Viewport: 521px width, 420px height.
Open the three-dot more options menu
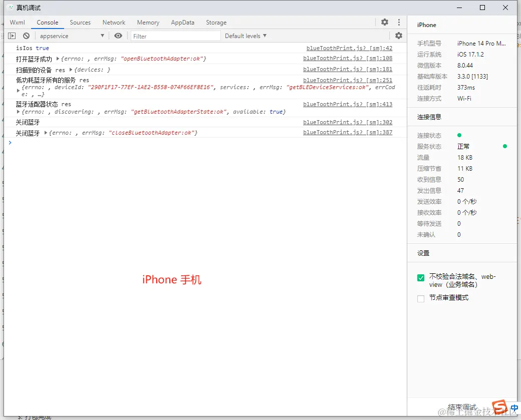399,22
